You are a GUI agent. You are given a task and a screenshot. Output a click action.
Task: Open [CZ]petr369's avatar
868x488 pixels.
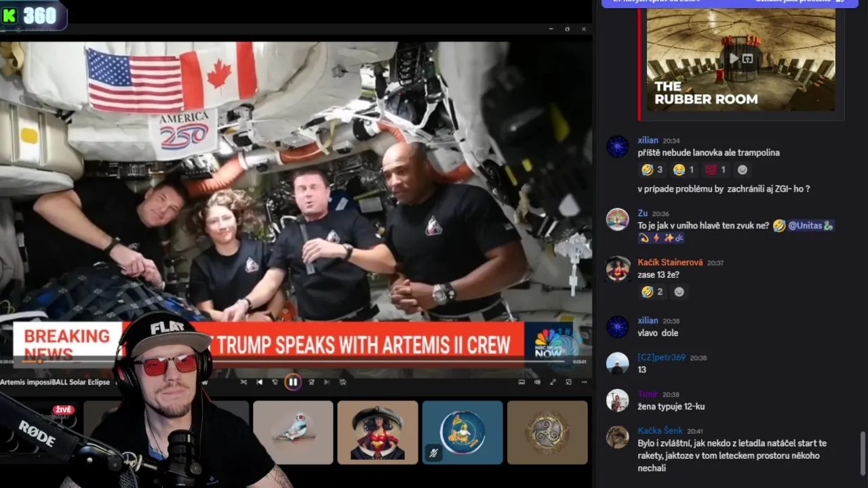pos(617,363)
